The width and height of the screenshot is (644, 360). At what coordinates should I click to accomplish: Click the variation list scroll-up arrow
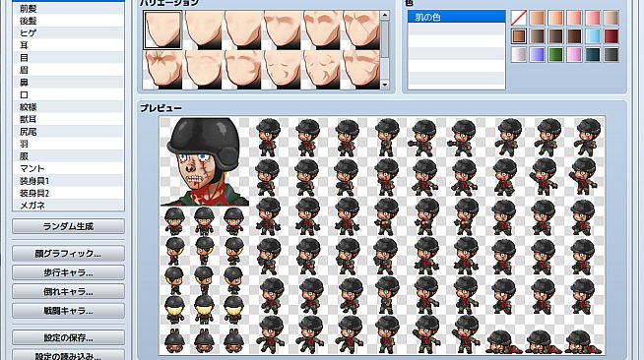click(385, 15)
